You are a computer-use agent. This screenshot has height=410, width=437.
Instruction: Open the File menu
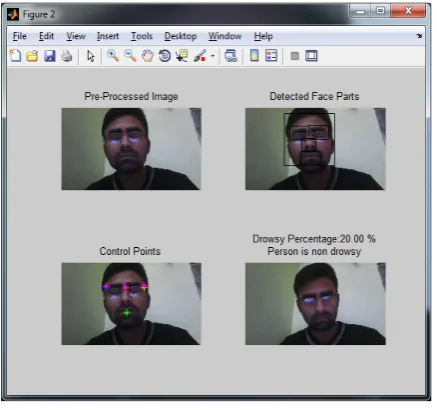click(20, 36)
